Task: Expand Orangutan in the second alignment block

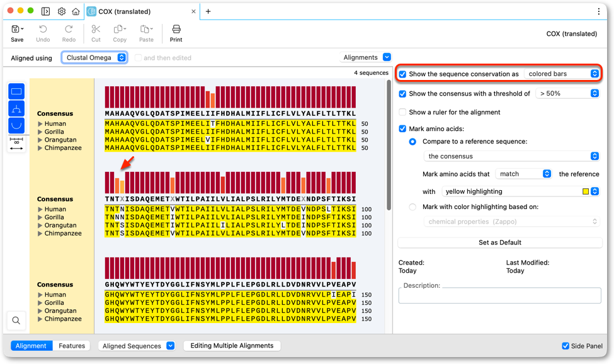Action: [40, 225]
